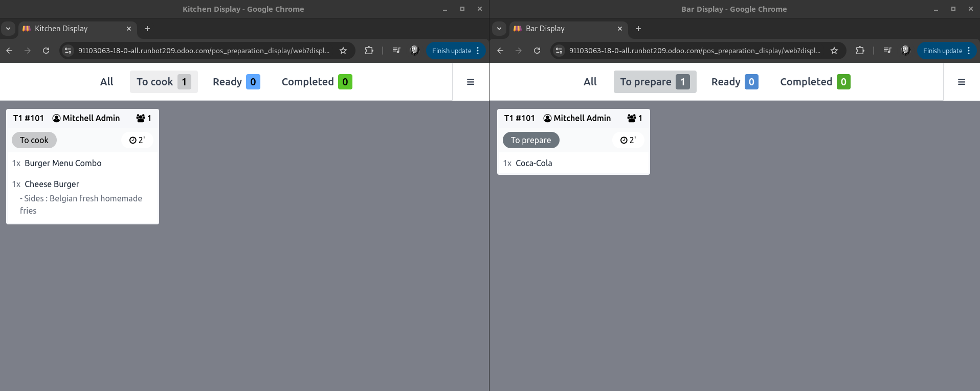Bookmark the Kitchen Display page with star
This screenshot has width=980, height=391.
pos(343,51)
